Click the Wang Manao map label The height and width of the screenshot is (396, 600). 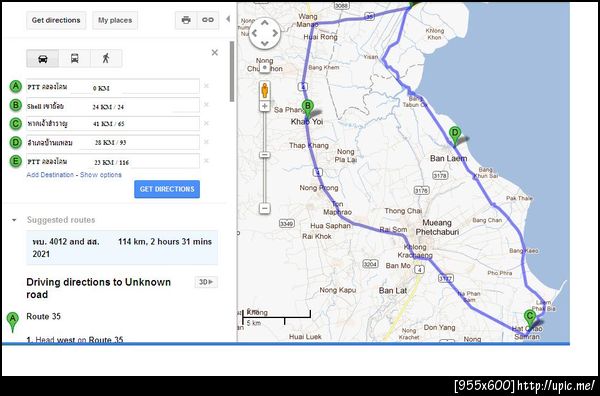click(x=307, y=20)
